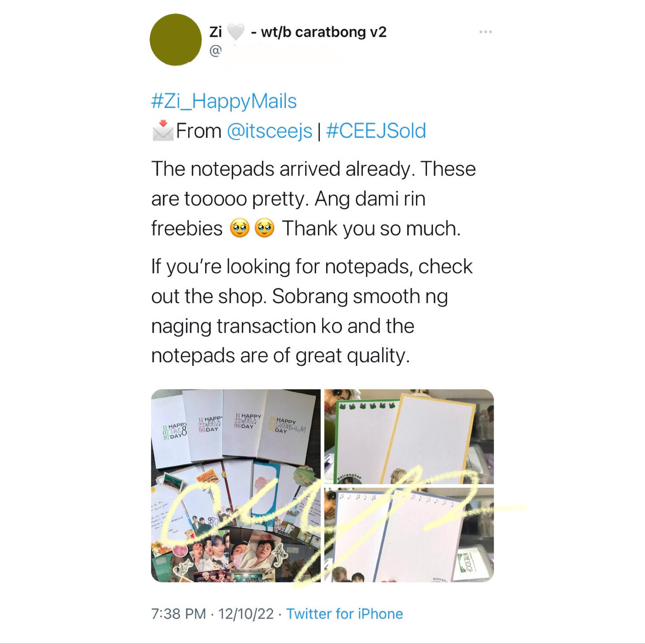Open the #CEEJSold hashtag
The image size is (645, 644).
click(376, 131)
